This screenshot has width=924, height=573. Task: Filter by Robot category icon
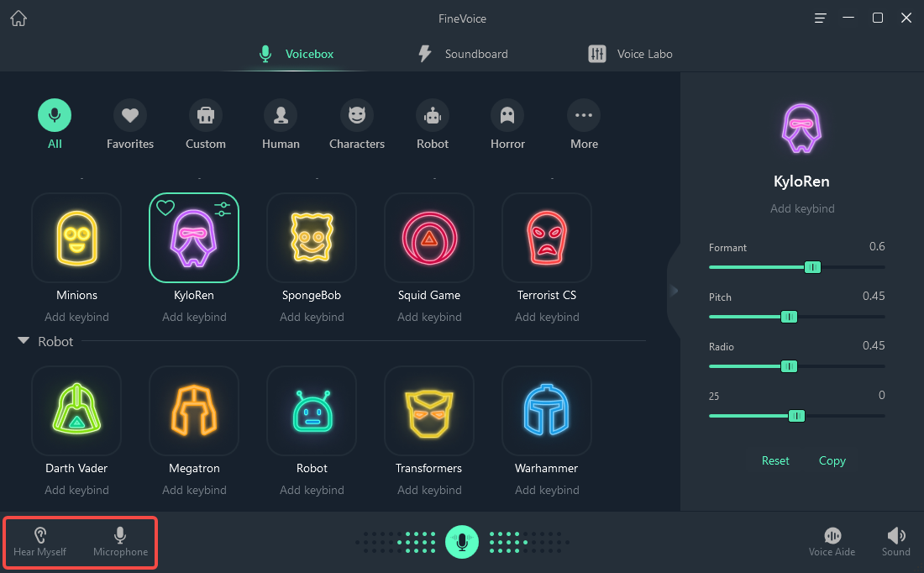(433, 124)
